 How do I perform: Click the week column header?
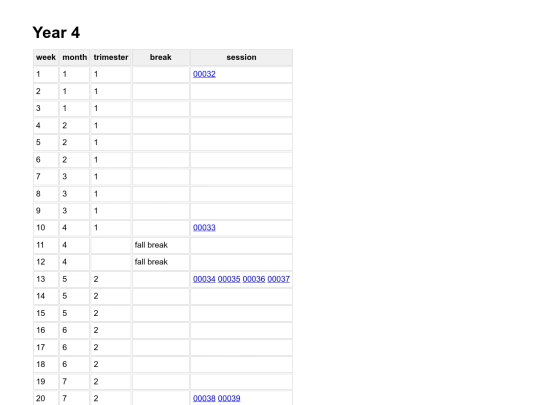pyautogui.click(x=46, y=57)
